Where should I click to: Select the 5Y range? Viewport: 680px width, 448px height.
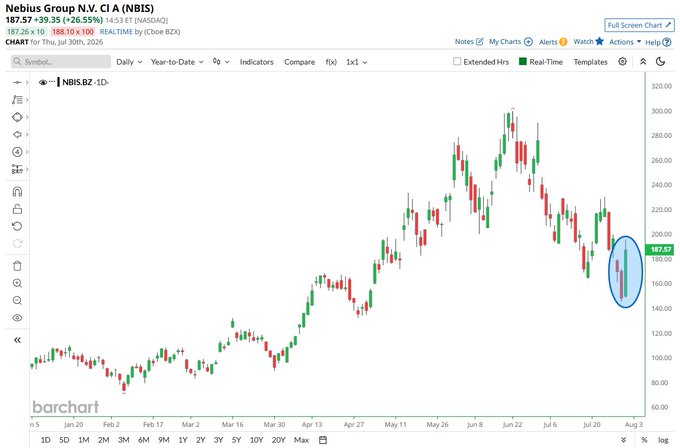[236, 440]
